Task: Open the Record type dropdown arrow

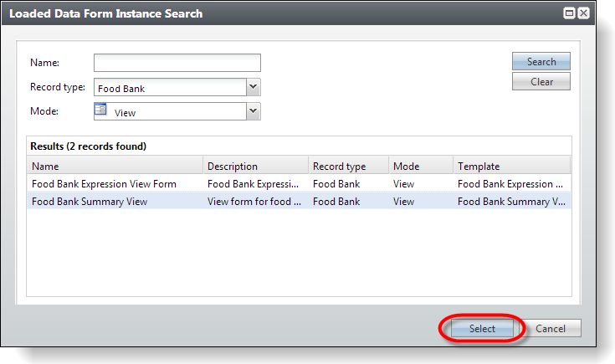Action: coord(254,87)
